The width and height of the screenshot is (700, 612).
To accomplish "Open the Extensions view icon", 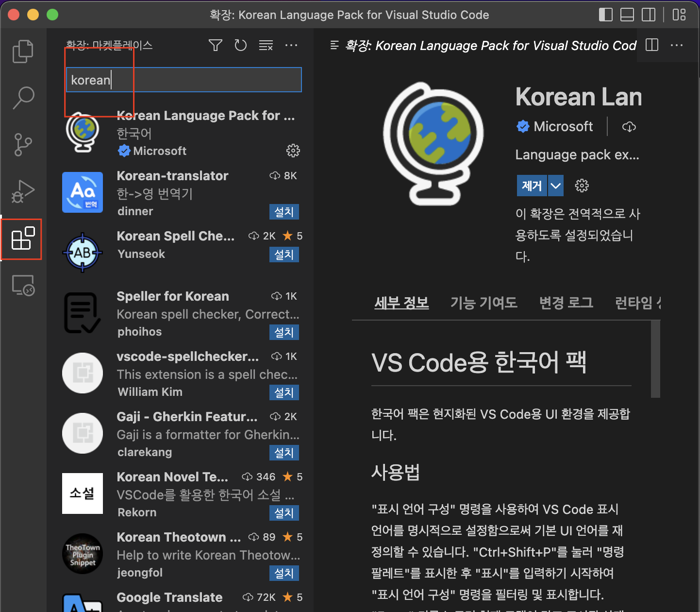I will (x=23, y=238).
